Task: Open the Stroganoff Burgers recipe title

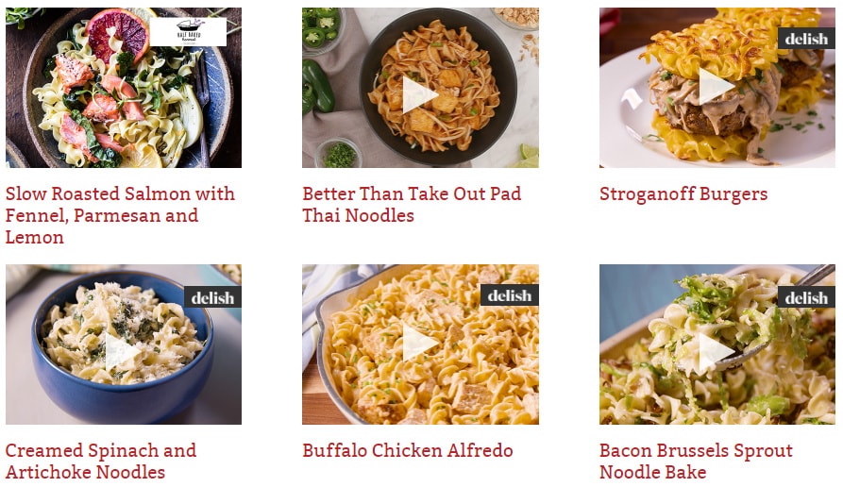Action: tap(683, 194)
